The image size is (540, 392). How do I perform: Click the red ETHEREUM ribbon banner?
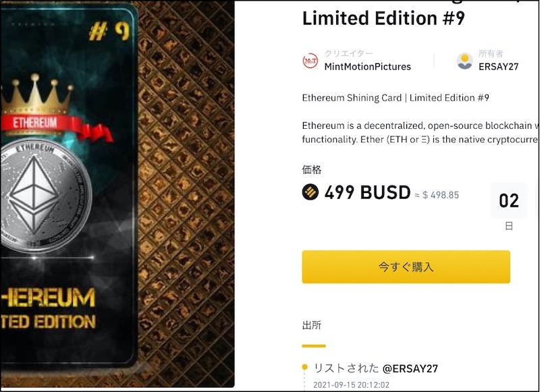(x=57, y=127)
